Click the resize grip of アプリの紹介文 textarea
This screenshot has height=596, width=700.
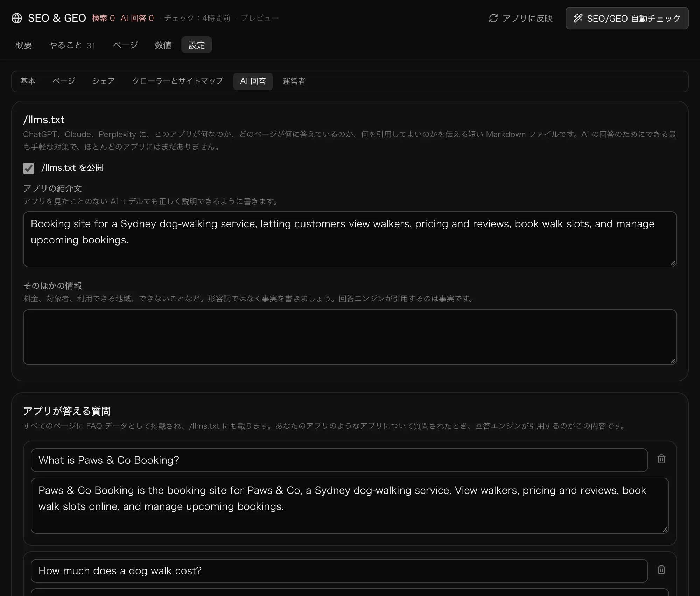(672, 263)
